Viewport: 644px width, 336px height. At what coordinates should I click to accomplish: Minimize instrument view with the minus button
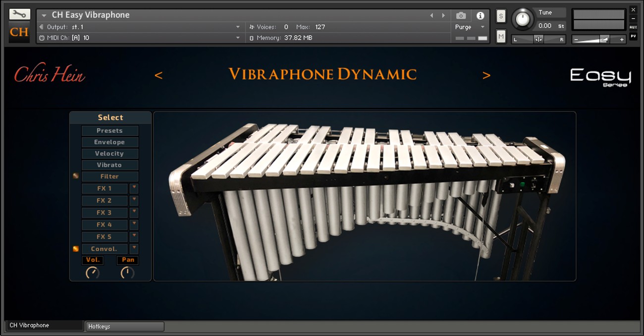[x=633, y=19]
